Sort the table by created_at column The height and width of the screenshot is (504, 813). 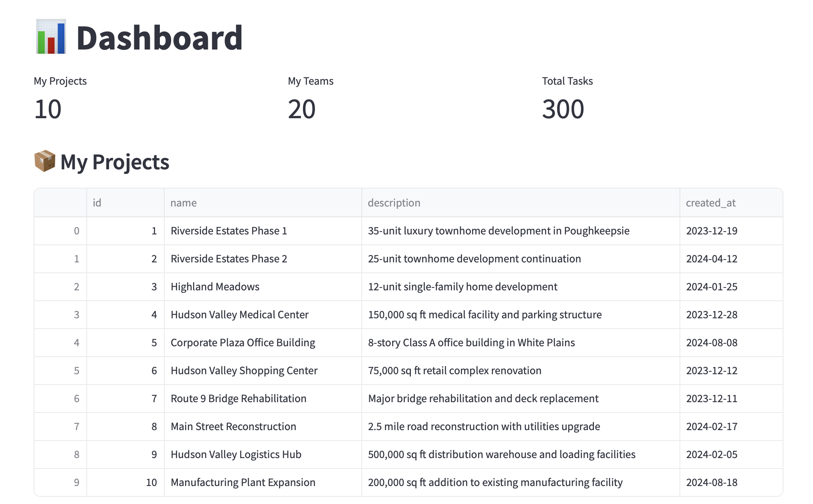click(x=711, y=202)
